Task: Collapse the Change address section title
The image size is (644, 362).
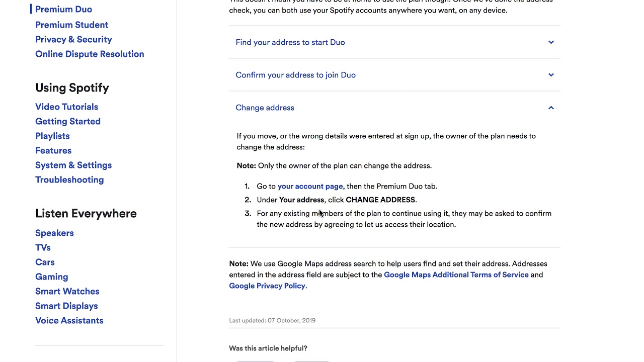Action: pyautogui.click(x=265, y=108)
